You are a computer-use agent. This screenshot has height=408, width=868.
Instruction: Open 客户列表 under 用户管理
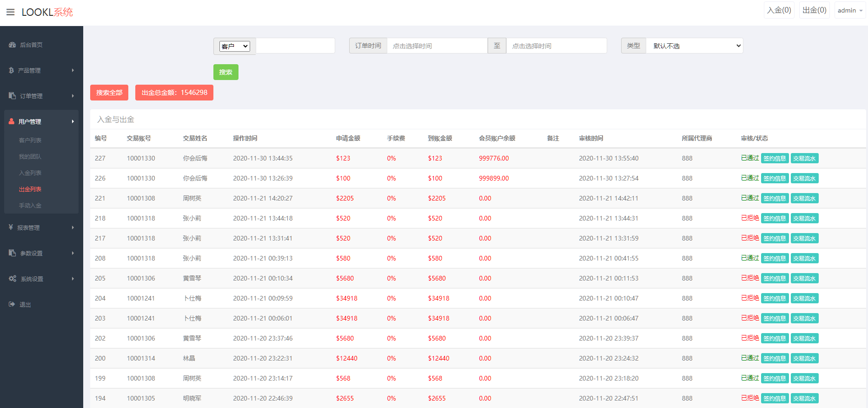(30, 140)
